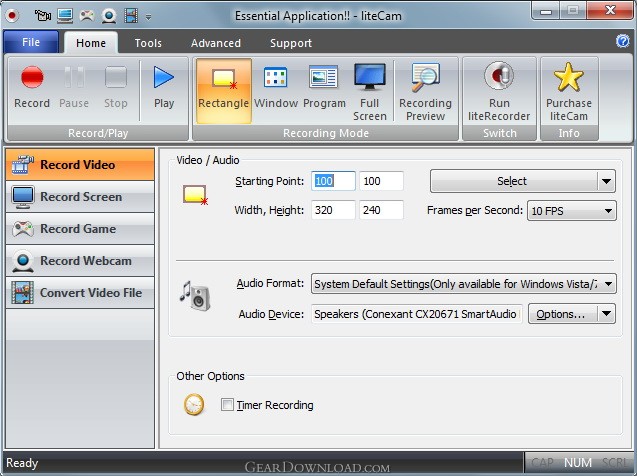Open help via question mark icon
637x476 pixels.
(x=622, y=41)
